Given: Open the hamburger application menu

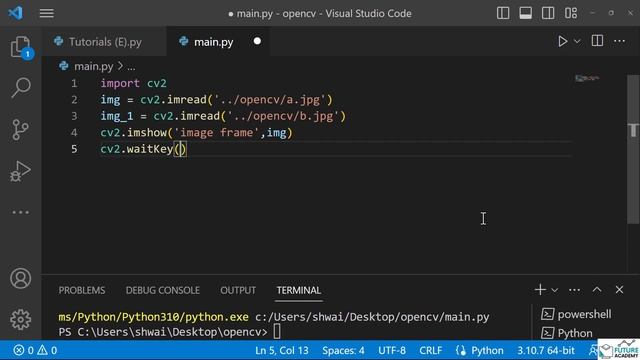Looking at the screenshot, I should [47, 13].
